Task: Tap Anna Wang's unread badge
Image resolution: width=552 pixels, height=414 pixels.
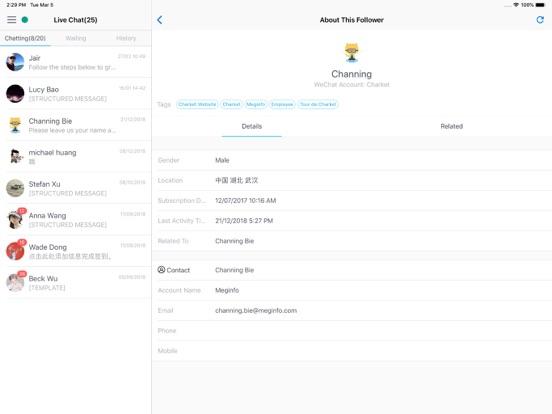Action: (x=22, y=211)
